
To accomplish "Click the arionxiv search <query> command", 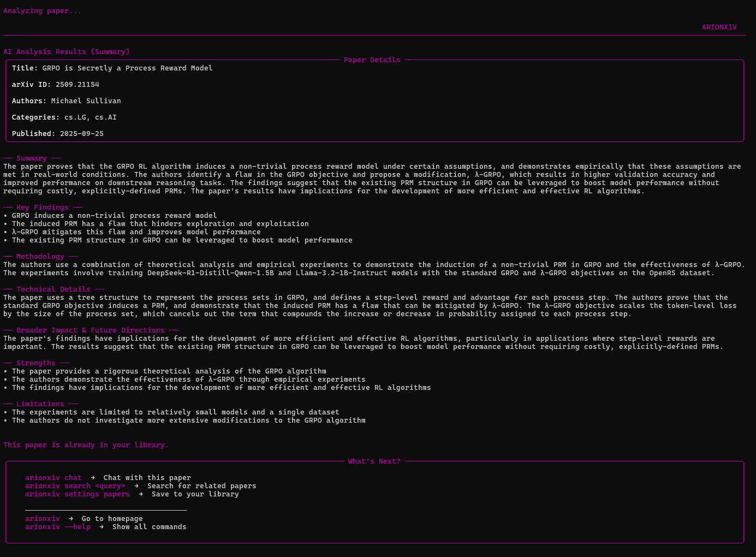I will click(75, 486).
